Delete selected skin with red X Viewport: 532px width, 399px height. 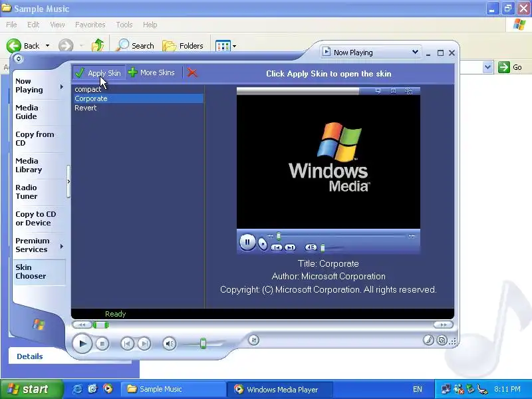pos(192,72)
